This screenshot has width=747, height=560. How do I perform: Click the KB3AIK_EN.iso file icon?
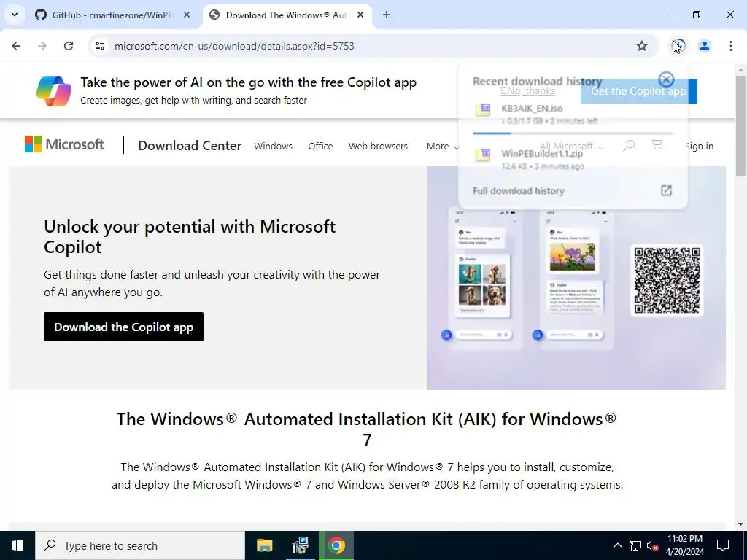(483, 109)
